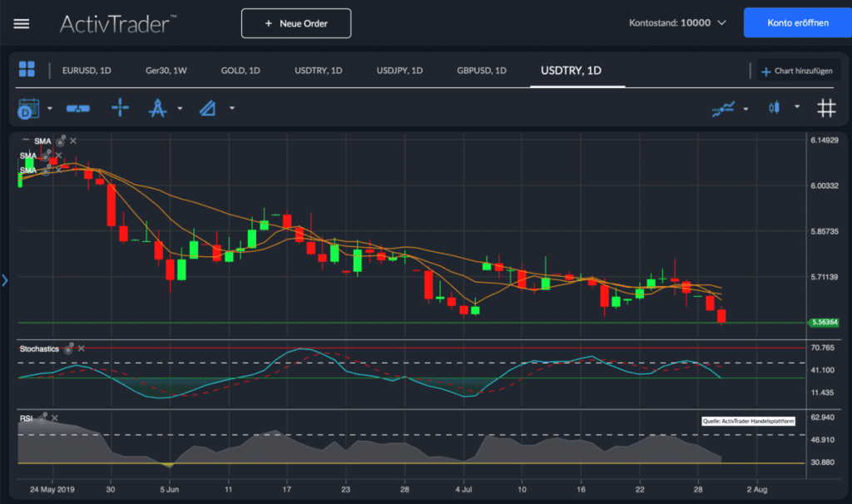
Task: Collapse the SMA indicator legend
Action: pyautogui.click(x=26, y=140)
